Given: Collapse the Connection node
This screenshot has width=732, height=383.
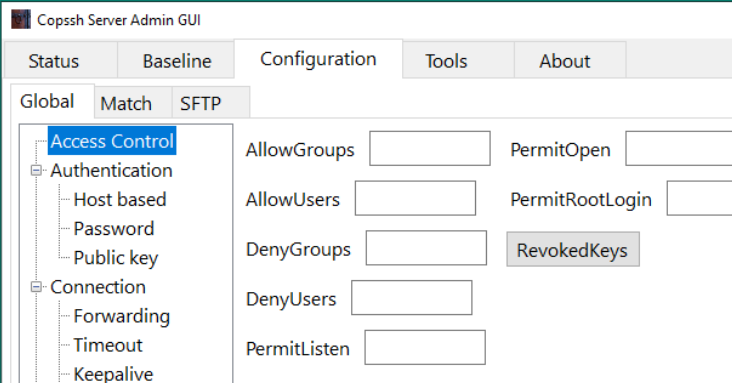Looking at the screenshot, I should 36,287.
